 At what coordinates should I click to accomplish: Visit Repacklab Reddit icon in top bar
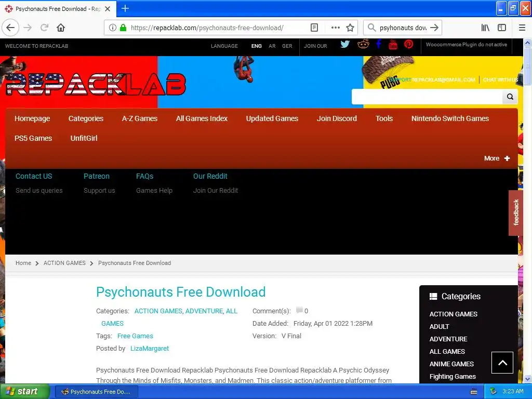[363, 44]
